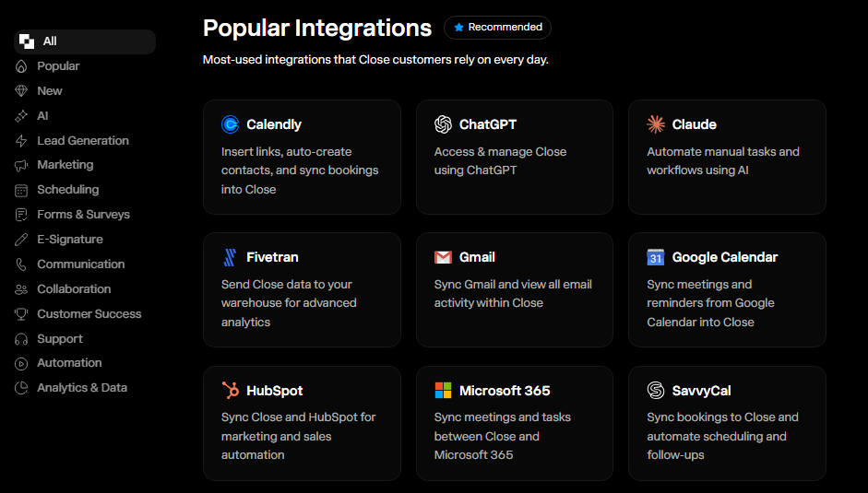Click the Gmail envelope logo icon
Image resolution: width=868 pixels, height=493 pixels.
tap(443, 257)
